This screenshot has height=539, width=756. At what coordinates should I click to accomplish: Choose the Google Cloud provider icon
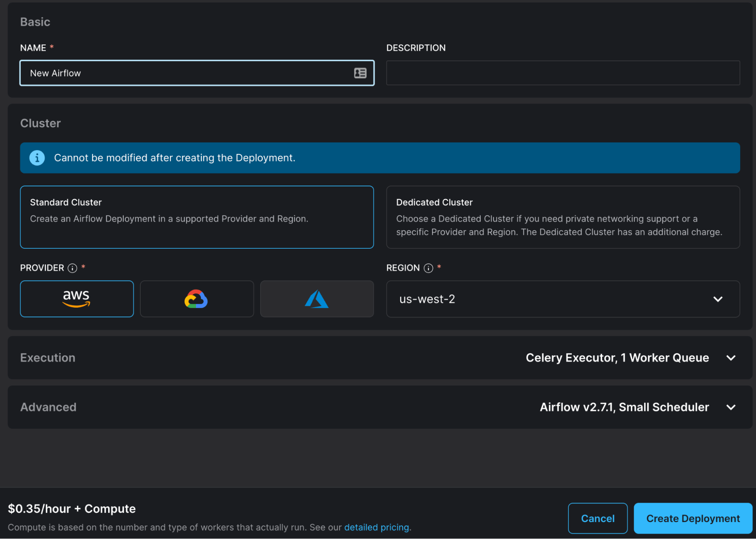(196, 299)
